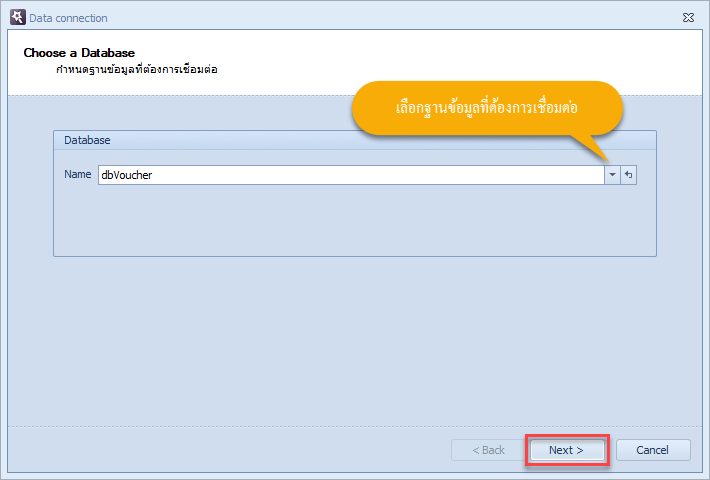
Task: Click the "Choose a Database" heading
Action: point(79,53)
